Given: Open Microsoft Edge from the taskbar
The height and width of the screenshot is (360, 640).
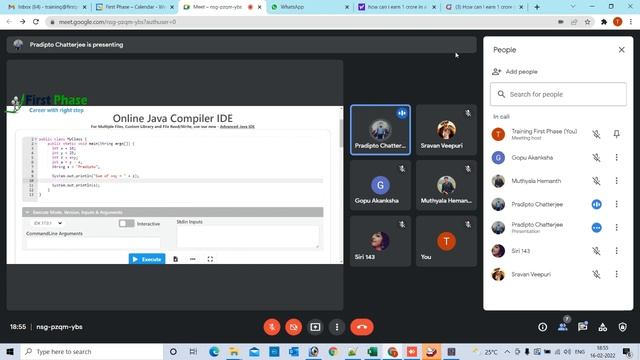Looking at the screenshot, I should 214,351.
